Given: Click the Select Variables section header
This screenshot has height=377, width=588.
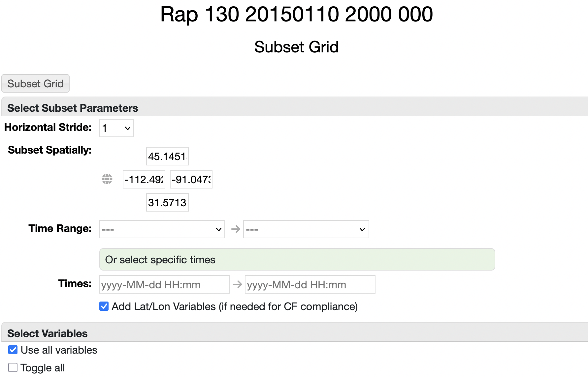Looking at the screenshot, I should click(48, 333).
